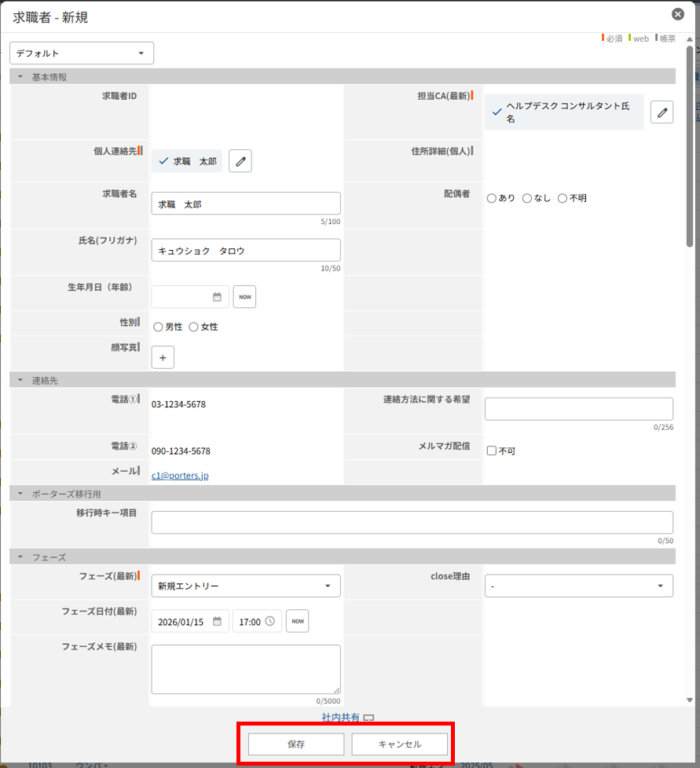The width and height of the screenshot is (700, 768).
Task: Click the NOW button beside 生年月日
Action: [x=244, y=297]
